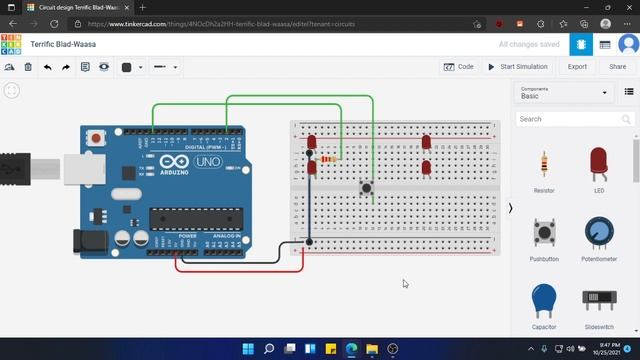Image resolution: width=640 pixels, height=360 pixels.
Task: Open File Explorer on taskbar
Action: (x=372, y=349)
